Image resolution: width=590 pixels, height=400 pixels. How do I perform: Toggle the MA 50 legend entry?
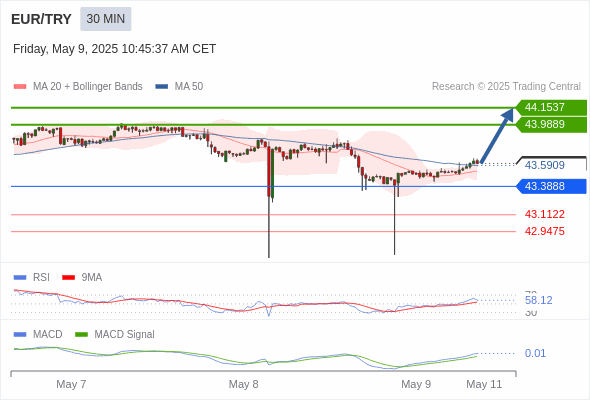click(x=179, y=87)
